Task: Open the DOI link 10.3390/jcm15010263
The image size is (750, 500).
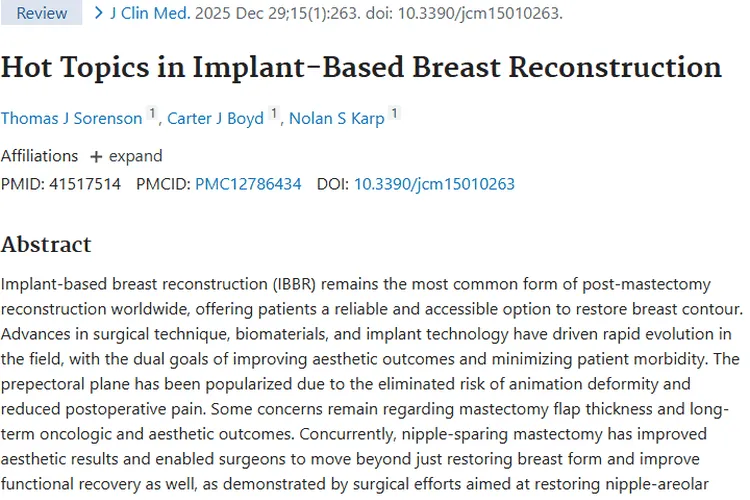Action: 434,184
